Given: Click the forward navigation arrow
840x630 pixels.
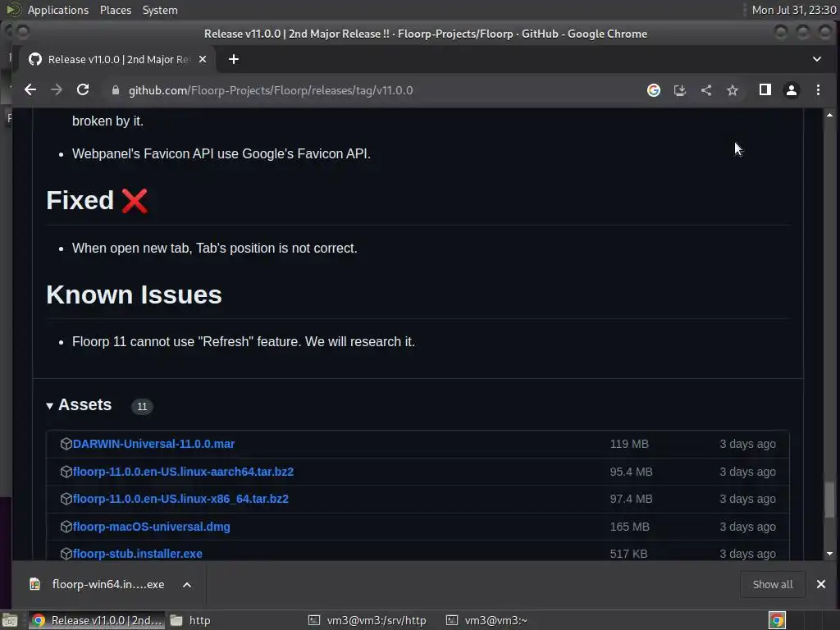Looking at the screenshot, I should click(x=57, y=90).
